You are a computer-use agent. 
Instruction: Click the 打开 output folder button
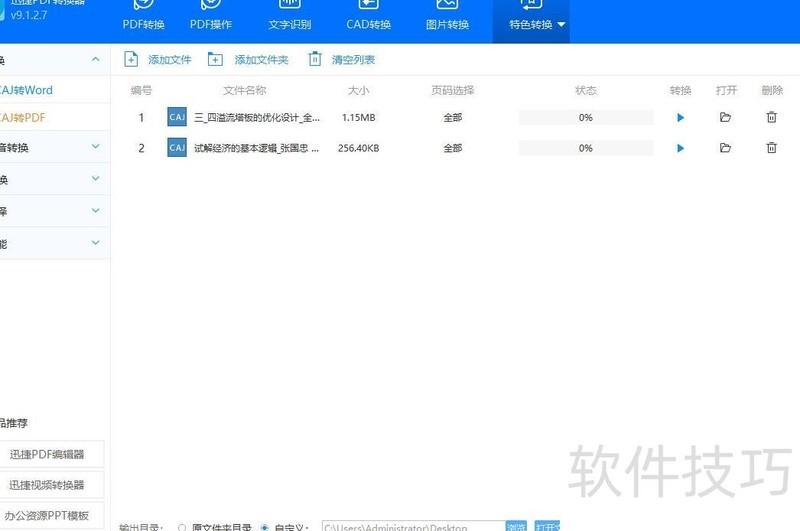(x=547, y=526)
